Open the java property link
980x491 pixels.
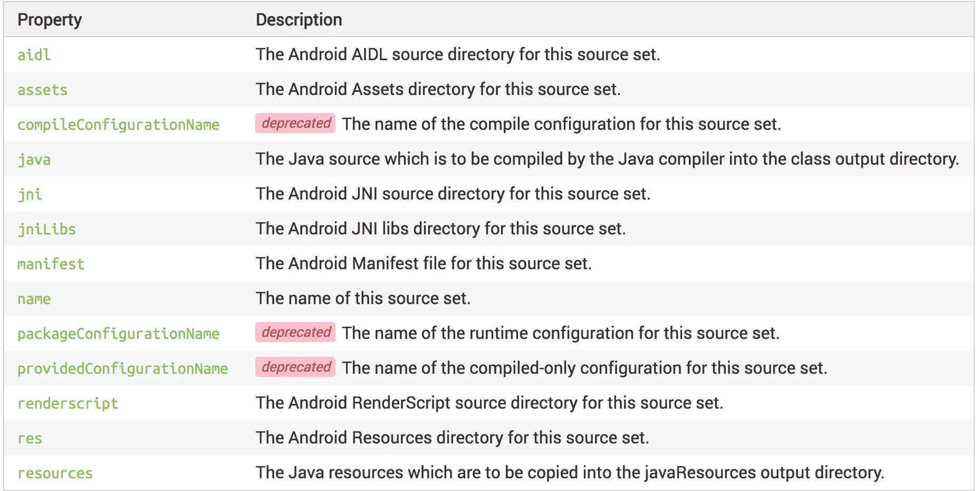point(34,159)
